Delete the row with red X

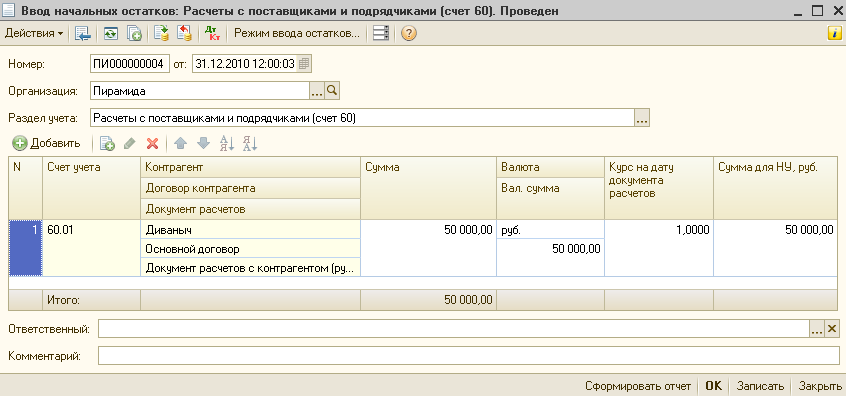[153, 144]
